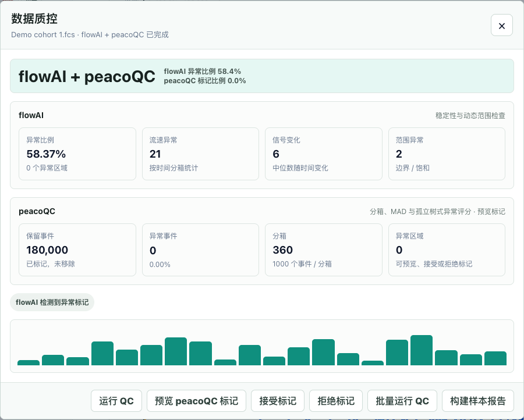Click '1000 个事件 / 分箱' caption

[x=302, y=264]
